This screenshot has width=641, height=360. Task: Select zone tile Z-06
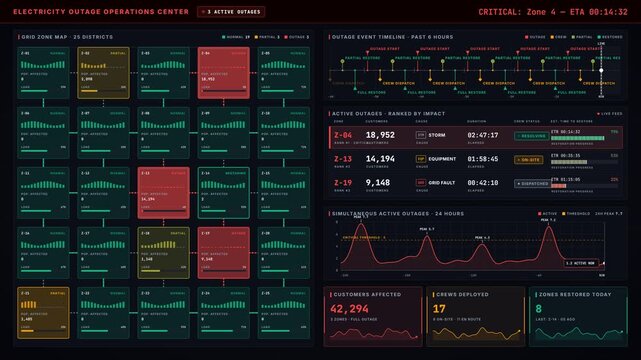tap(43, 133)
